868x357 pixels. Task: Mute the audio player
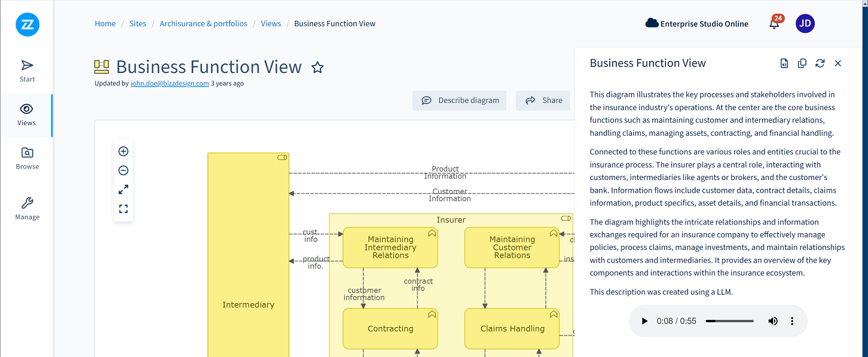(x=773, y=321)
